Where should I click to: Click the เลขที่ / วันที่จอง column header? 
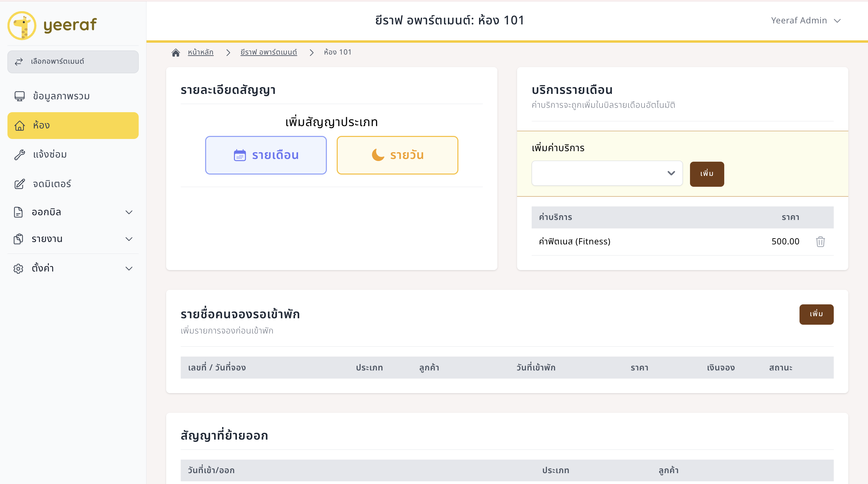coord(217,367)
